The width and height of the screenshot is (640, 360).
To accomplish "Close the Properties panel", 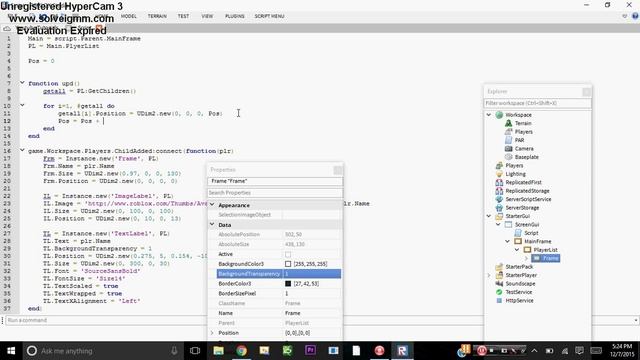I will [338, 170].
